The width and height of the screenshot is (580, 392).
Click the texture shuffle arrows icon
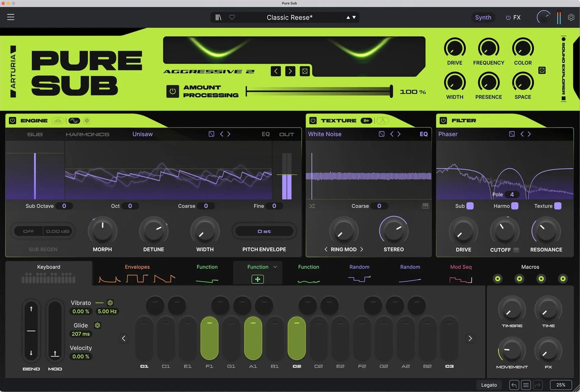(x=312, y=206)
